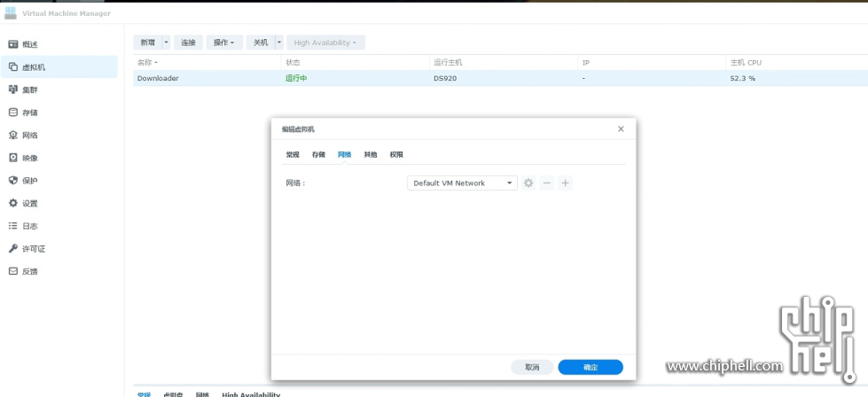Open the 操作 action dropdown
Screen dimensions: 868x397
[x=224, y=43]
